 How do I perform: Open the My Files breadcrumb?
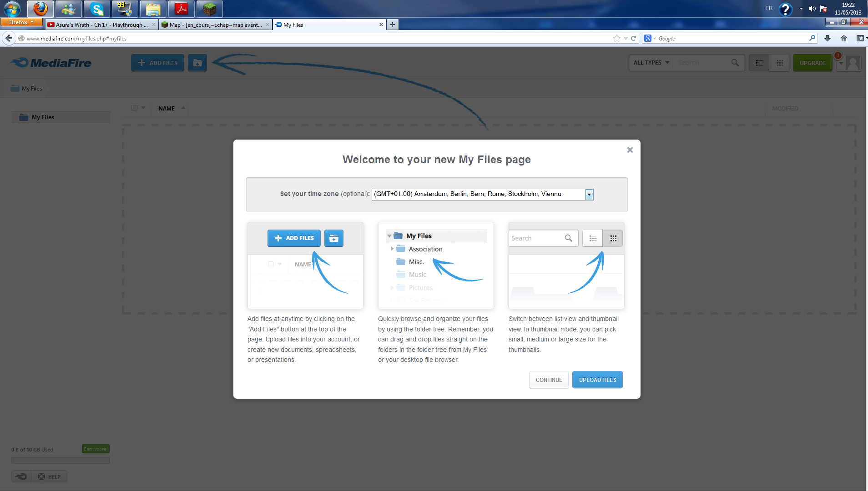[x=27, y=89]
